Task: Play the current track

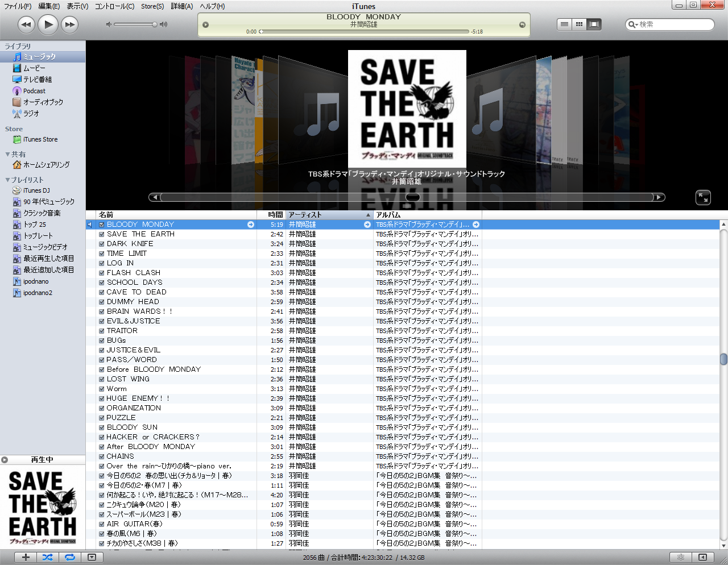Action: [48, 24]
